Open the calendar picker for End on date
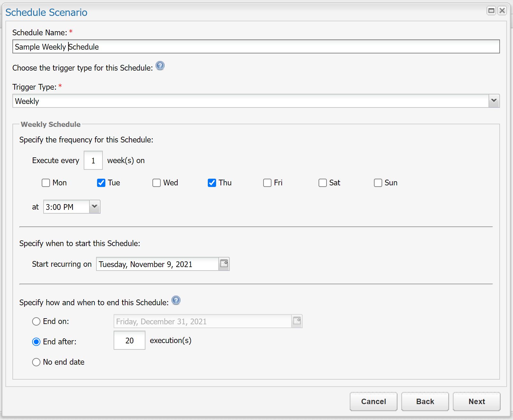513x420 pixels. click(x=297, y=321)
